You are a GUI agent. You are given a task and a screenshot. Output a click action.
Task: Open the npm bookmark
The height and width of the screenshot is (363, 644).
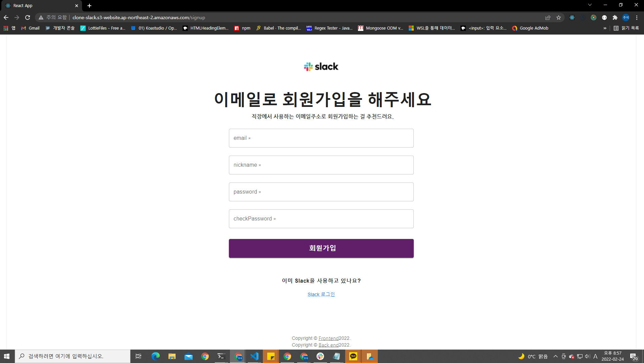point(242,28)
